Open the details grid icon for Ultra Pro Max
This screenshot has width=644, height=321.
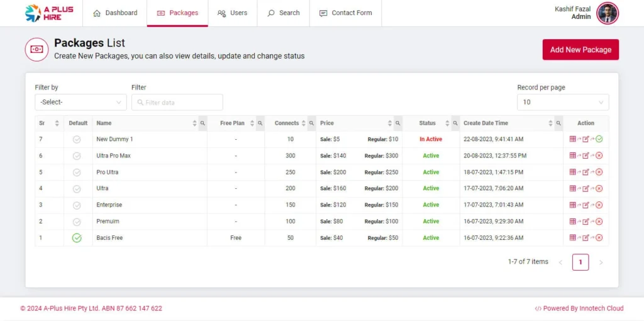coord(572,155)
